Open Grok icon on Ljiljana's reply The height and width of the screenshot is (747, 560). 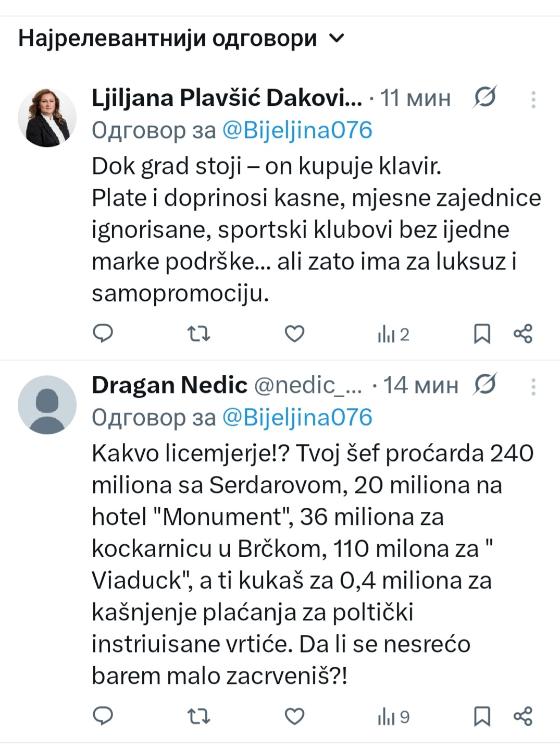coord(484,97)
